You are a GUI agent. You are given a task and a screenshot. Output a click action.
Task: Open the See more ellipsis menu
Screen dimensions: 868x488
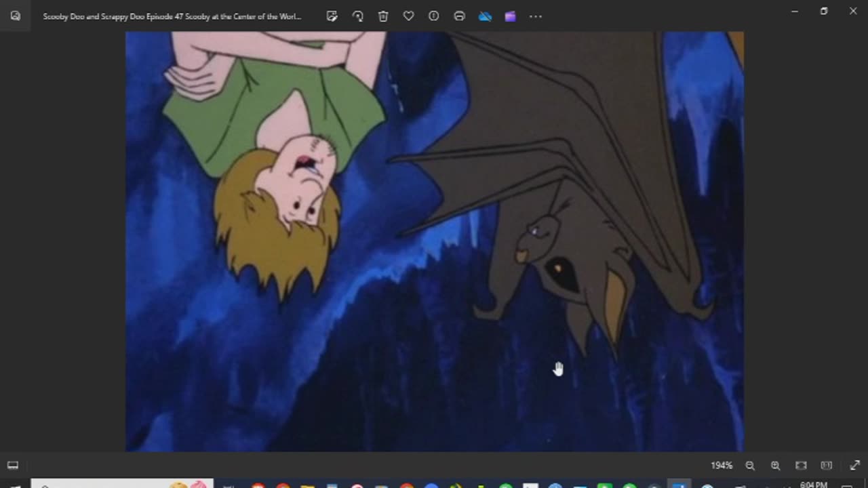pyautogui.click(x=536, y=16)
